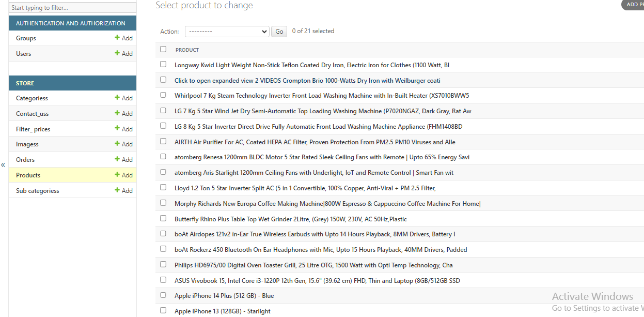Check the box for Apple iPhone 14 Plus

(x=163, y=295)
